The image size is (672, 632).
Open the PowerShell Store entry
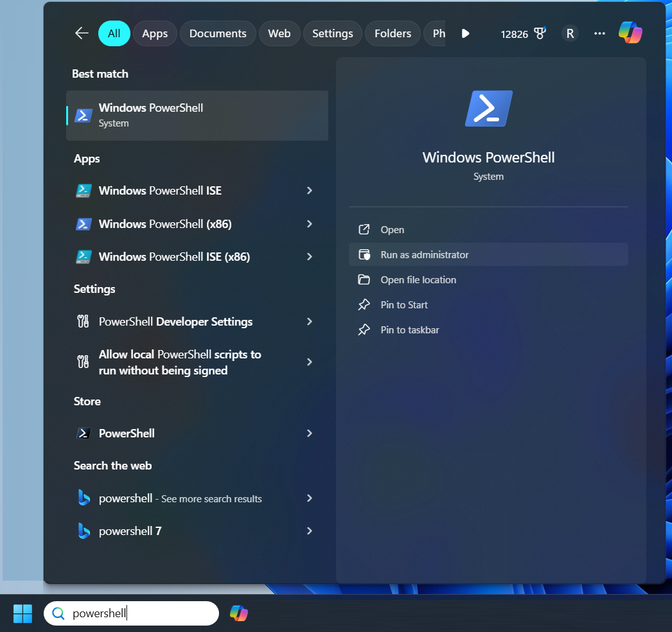126,433
